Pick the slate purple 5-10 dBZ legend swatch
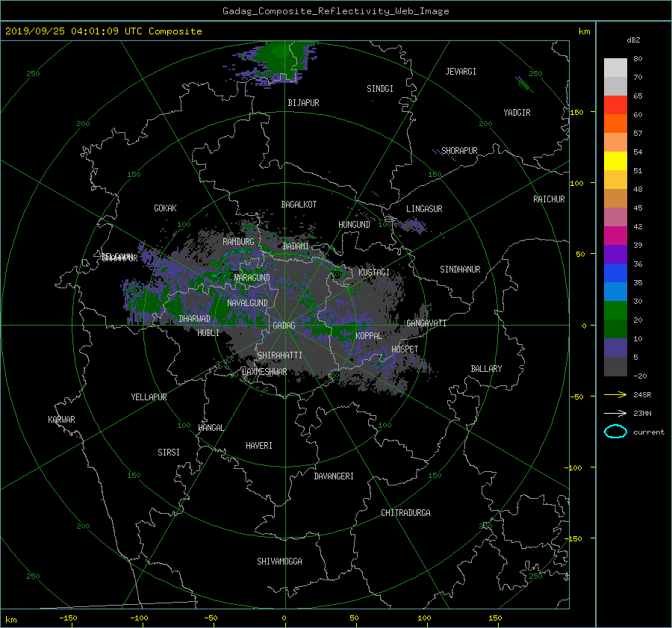Image resolution: width=672 pixels, height=628 pixels. coord(615,348)
